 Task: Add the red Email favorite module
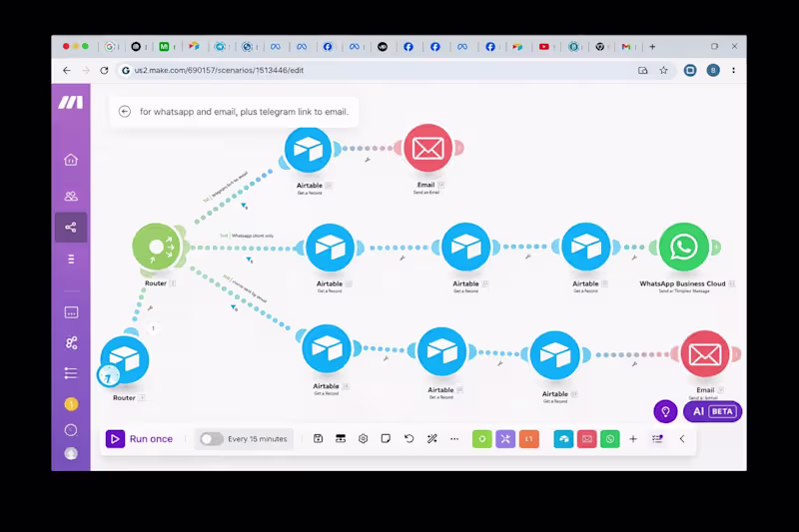587,439
